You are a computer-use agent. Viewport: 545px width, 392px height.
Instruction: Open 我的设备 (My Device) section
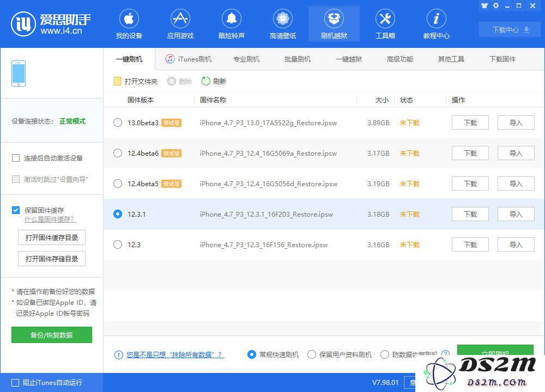pyautogui.click(x=129, y=23)
